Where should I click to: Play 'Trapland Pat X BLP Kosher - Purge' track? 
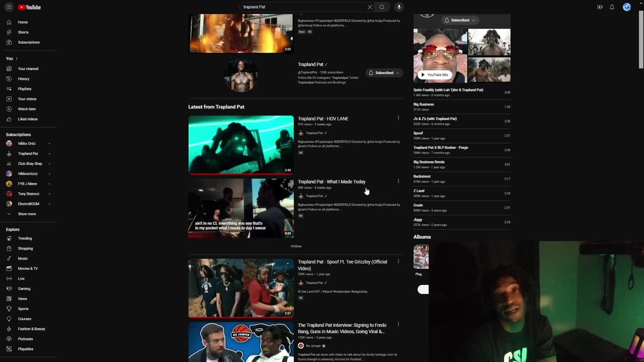tap(462, 150)
